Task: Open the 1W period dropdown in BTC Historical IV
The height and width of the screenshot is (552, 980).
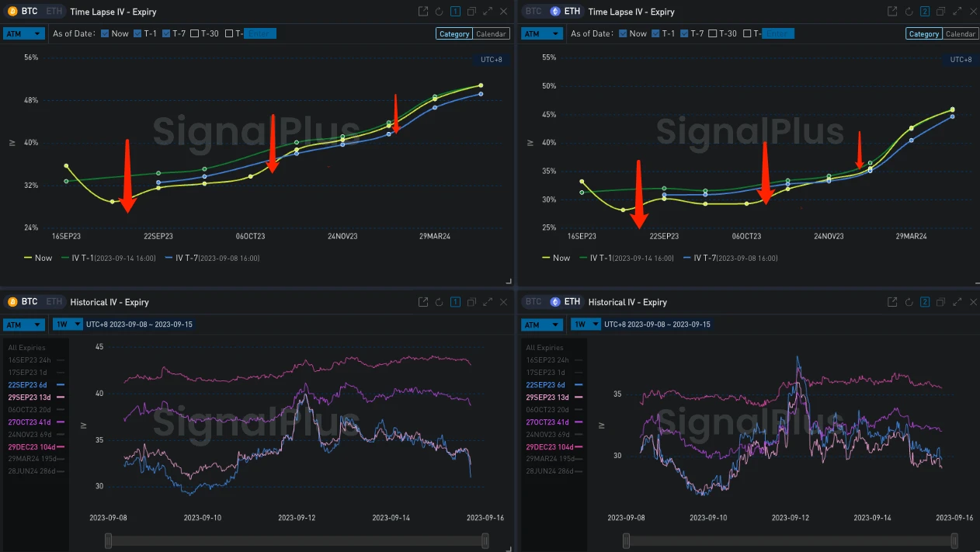Action: pyautogui.click(x=67, y=324)
